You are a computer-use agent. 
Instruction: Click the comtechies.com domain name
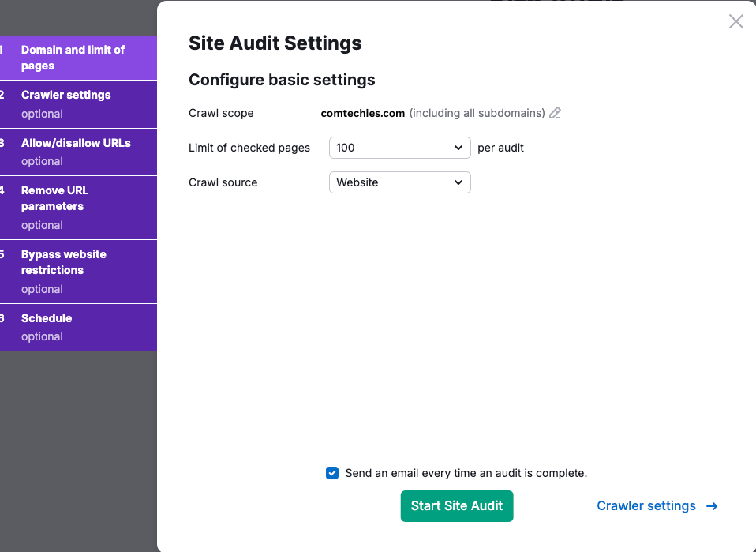click(x=362, y=113)
